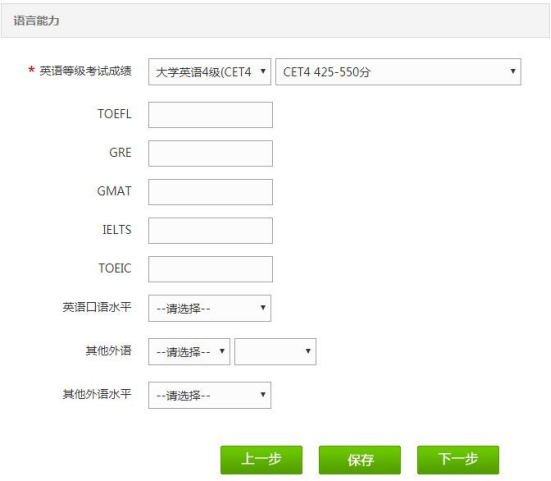Click the GMAT score input field
Image resolution: width=551 pixels, height=481 pixels.
(210, 192)
